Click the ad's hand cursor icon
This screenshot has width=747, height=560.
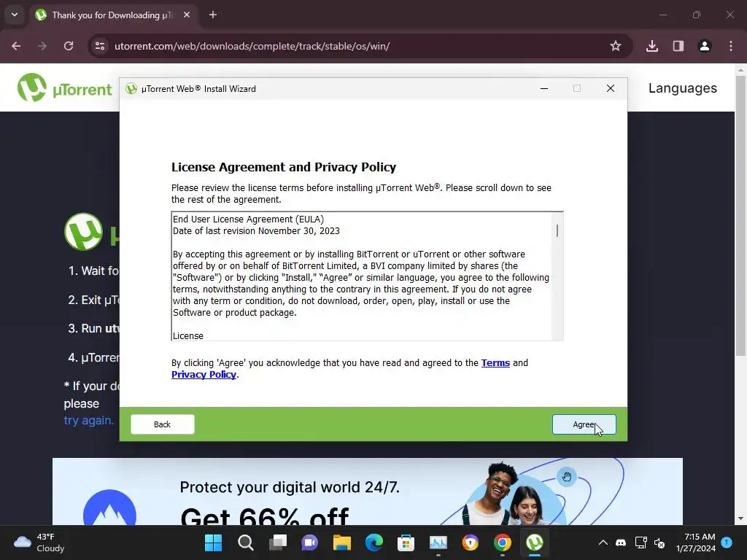click(x=566, y=477)
